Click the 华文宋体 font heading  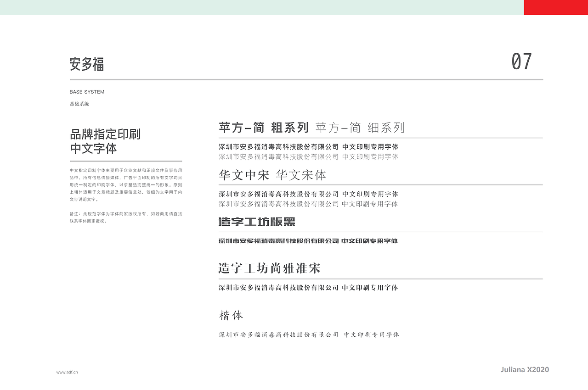click(301, 175)
